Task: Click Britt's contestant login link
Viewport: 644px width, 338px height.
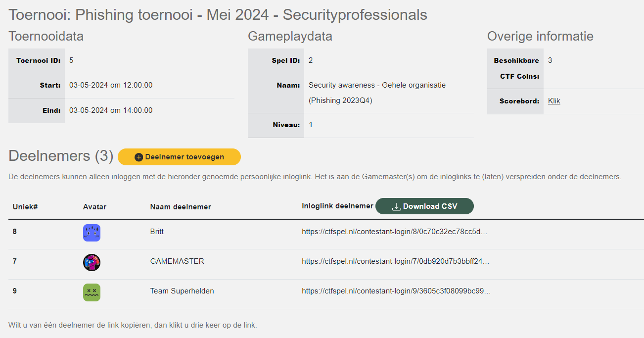Action: click(395, 231)
